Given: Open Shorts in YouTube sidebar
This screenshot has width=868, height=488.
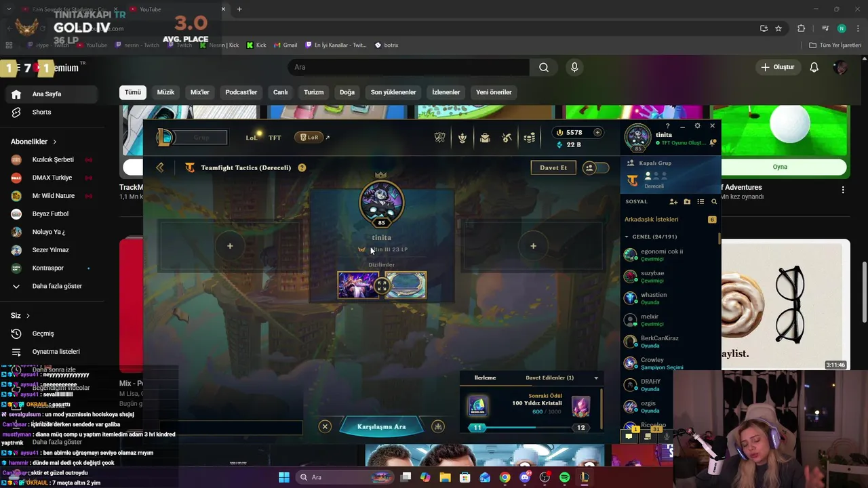Looking at the screenshot, I should pyautogui.click(x=41, y=112).
